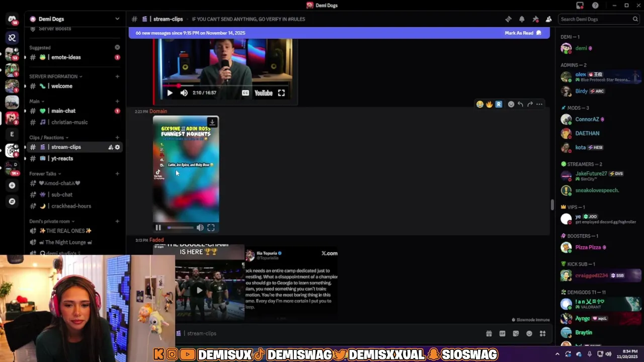Click Mark As Read button
This screenshot has width=644, height=362.
(523, 33)
